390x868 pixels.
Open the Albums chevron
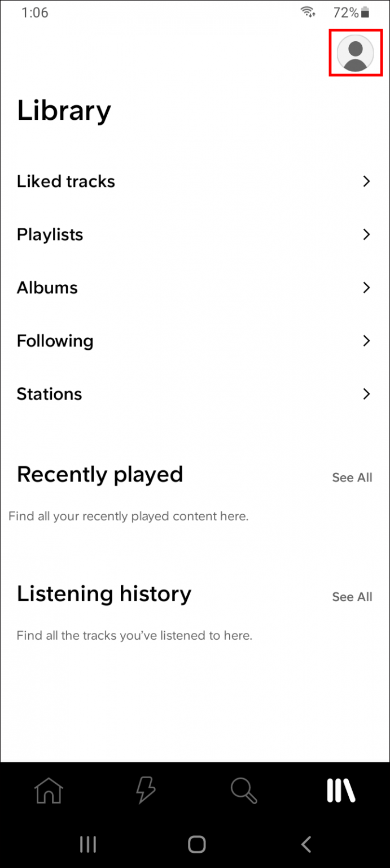tap(366, 288)
